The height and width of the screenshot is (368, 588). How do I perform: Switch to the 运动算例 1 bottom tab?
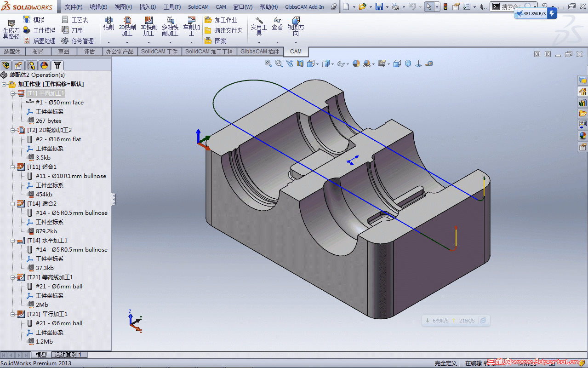click(68, 355)
